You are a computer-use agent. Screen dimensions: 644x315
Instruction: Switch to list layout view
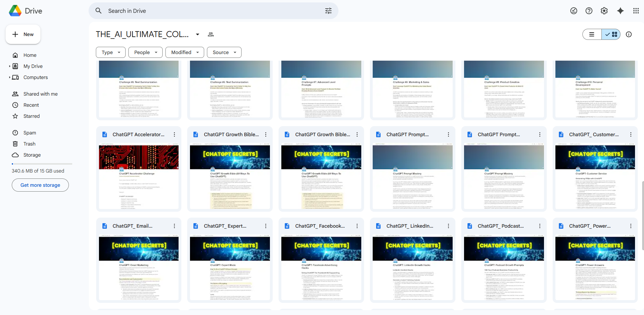(x=592, y=34)
